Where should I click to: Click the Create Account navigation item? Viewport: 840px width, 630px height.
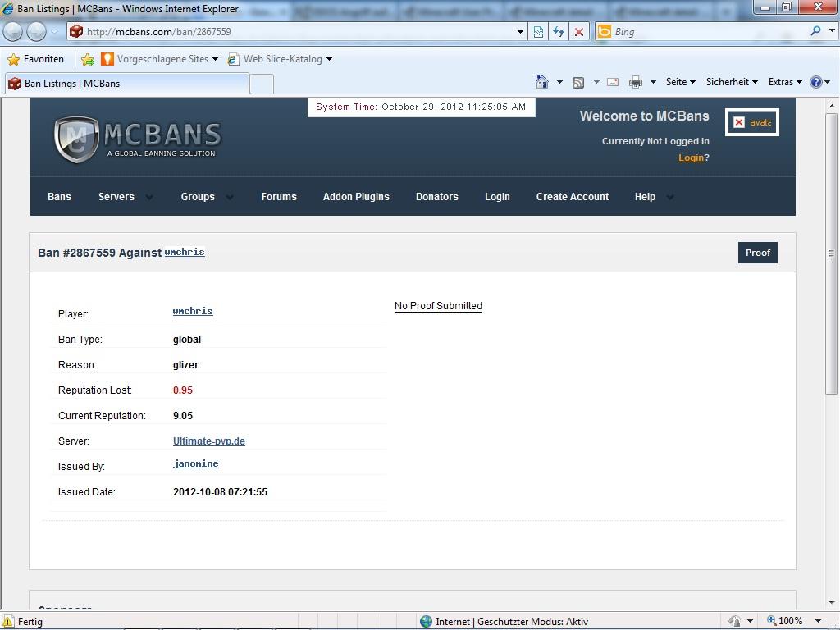(572, 197)
